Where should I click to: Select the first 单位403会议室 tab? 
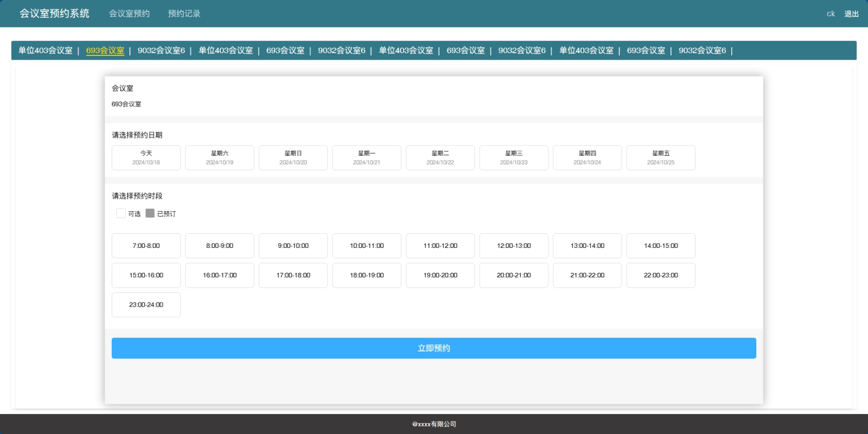click(46, 50)
